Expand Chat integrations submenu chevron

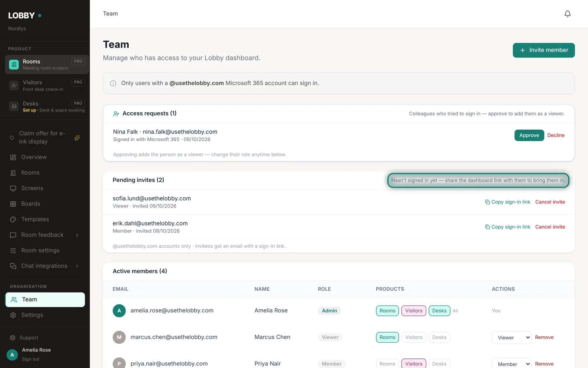click(77, 266)
